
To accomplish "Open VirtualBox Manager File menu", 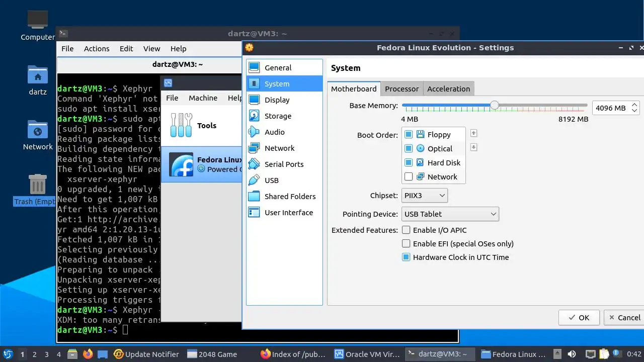I will pyautogui.click(x=172, y=98).
